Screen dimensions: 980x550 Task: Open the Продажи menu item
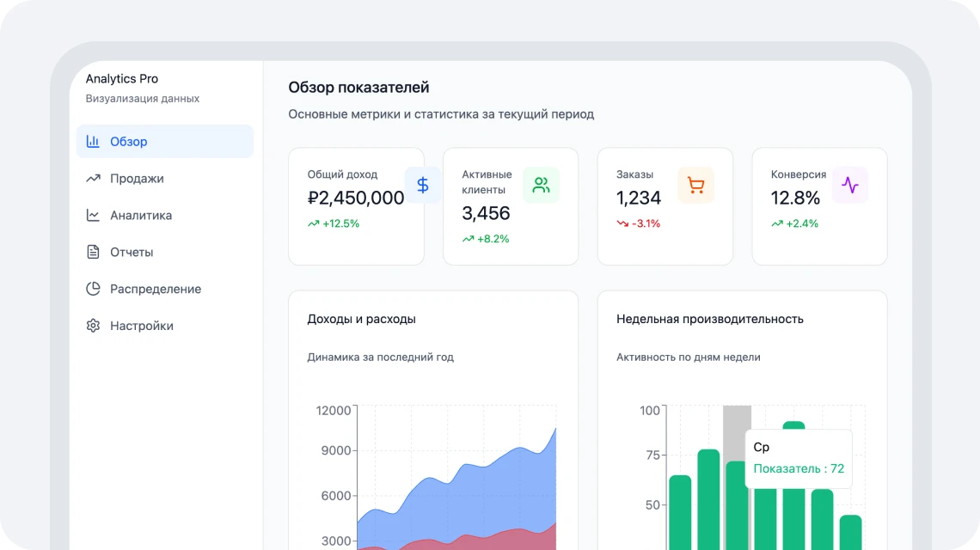137,179
